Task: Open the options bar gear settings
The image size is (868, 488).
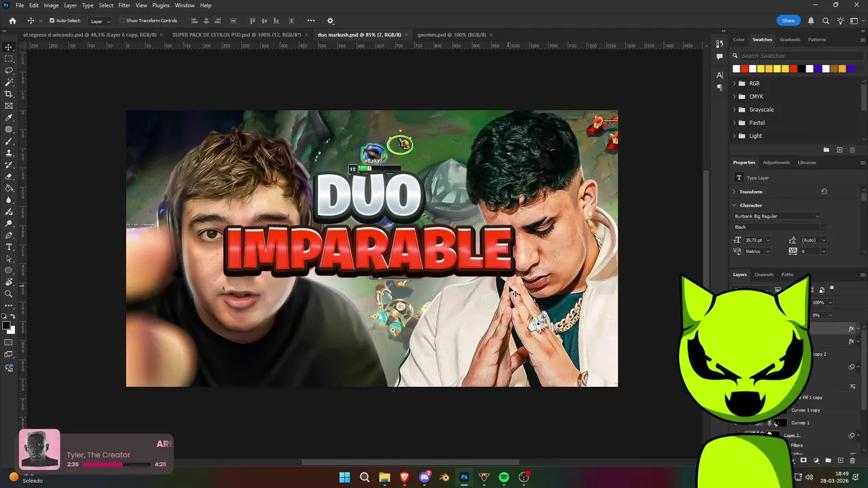Action: coord(330,21)
